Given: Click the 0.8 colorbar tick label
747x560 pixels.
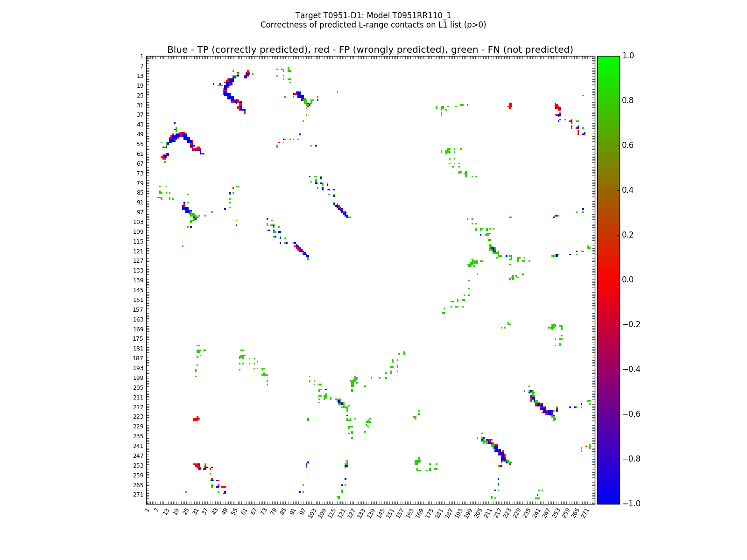Looking at the screenshot, I should tap(628, 100).
